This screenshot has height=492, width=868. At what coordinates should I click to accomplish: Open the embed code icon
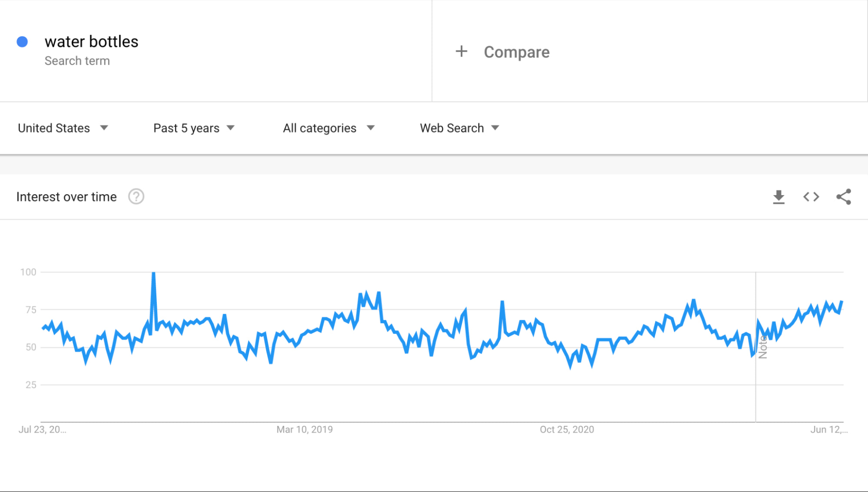[x=811, y=197]
